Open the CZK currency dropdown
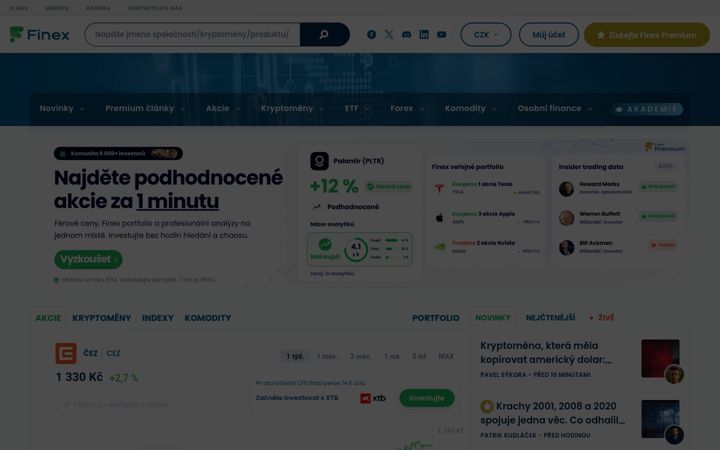This screenshot has height=450, width=720. [x=486, y=34]
